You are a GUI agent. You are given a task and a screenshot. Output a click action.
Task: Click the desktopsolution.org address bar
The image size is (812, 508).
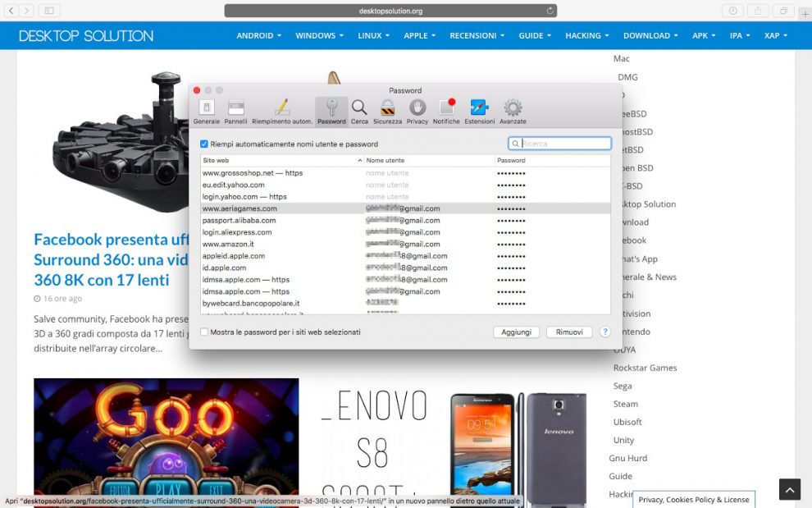(390, 11)
